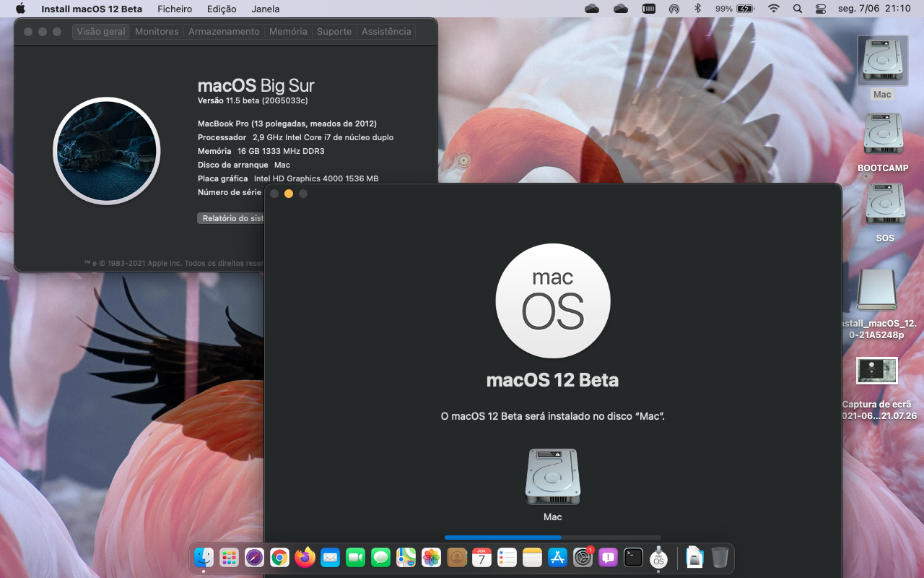
Task: Open the App Store from the Dock
Action: pos(558,557)
